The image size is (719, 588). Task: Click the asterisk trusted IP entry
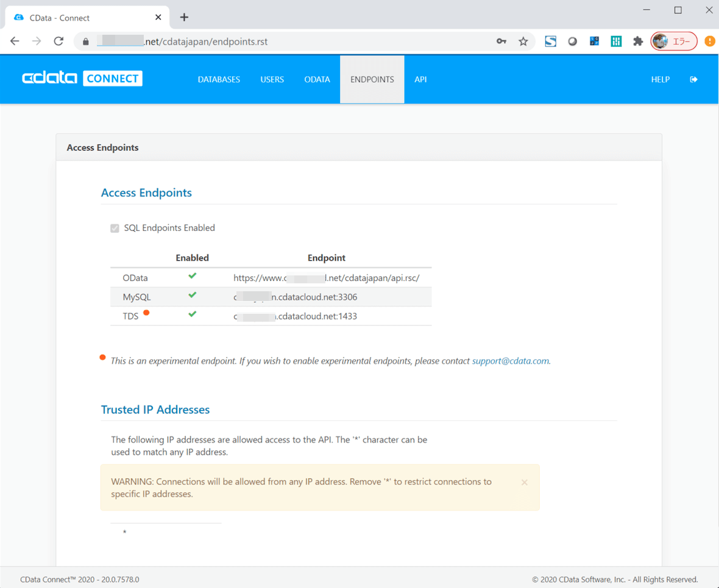coord(124,533)
